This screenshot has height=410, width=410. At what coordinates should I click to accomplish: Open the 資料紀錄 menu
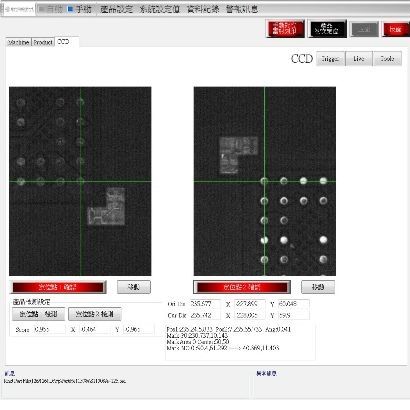tap(203, 9)
